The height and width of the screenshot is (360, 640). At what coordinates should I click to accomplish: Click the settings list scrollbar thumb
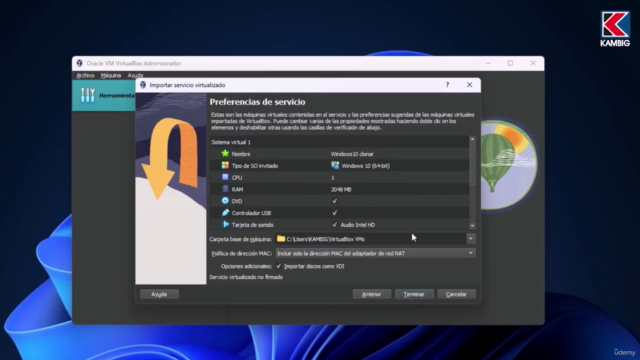pos(472,163)
